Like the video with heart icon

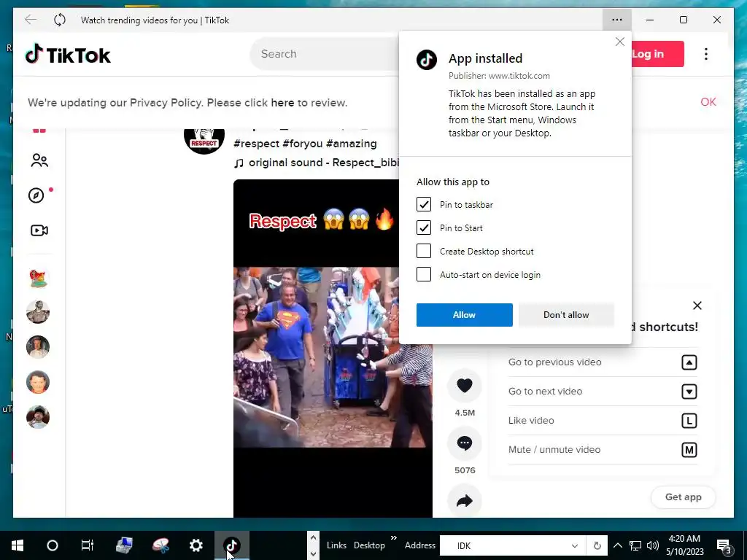click(465, 385)
